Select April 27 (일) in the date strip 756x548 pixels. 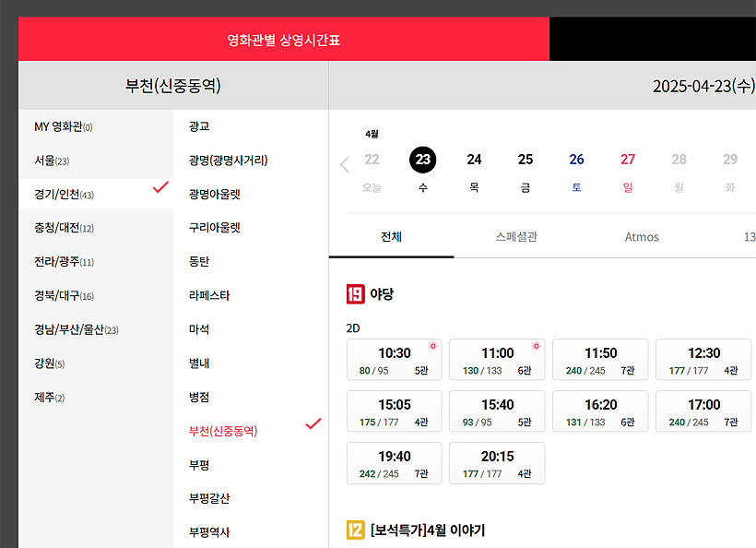(x=628, y=160)
